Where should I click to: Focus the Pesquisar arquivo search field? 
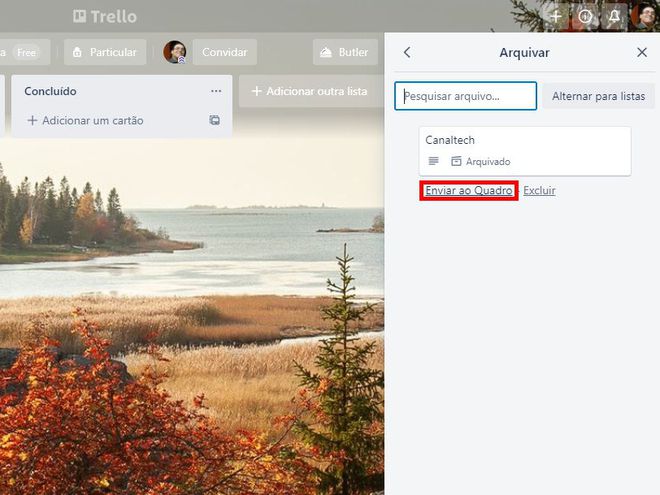(x=466, y=96)
